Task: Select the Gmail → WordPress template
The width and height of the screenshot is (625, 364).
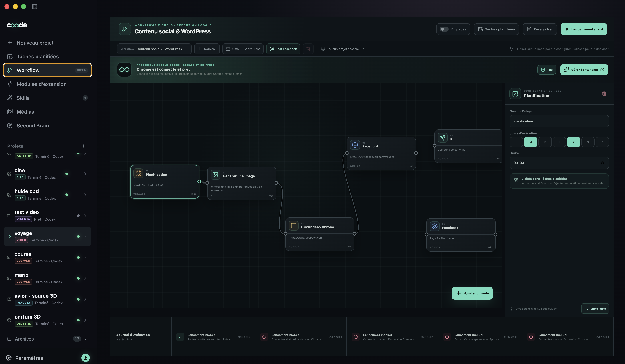Action: (243, 49)
